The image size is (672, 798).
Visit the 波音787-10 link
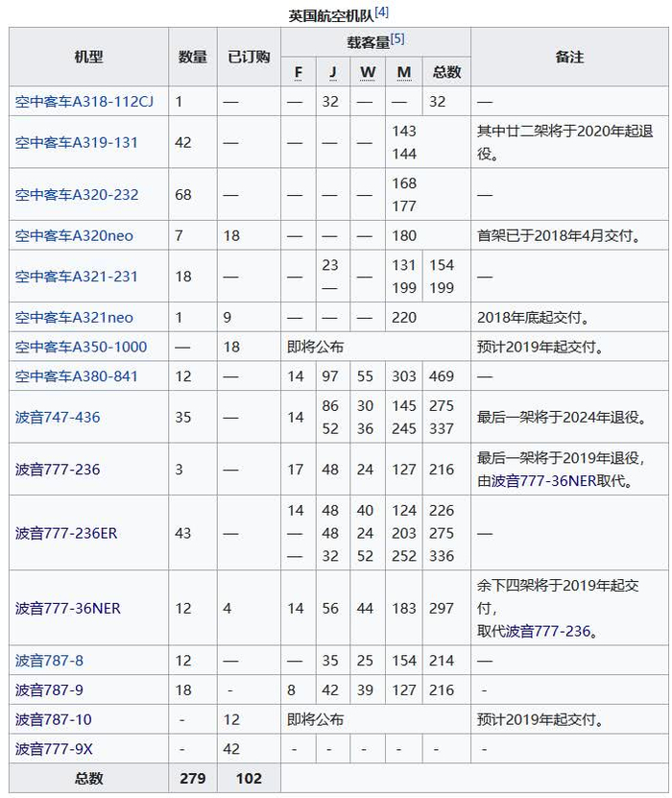click(x=53, y=719)
